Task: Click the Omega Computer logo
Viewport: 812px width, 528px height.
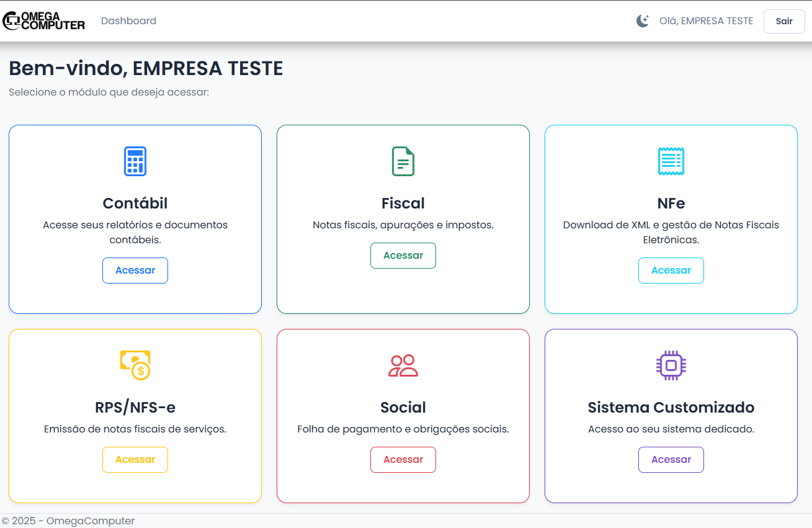Action: coord(44,21)
